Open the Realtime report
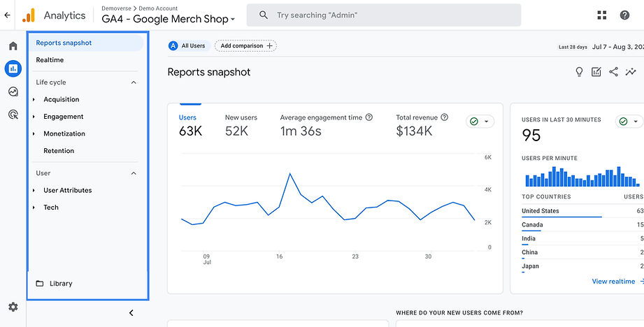 pos(50,60)
